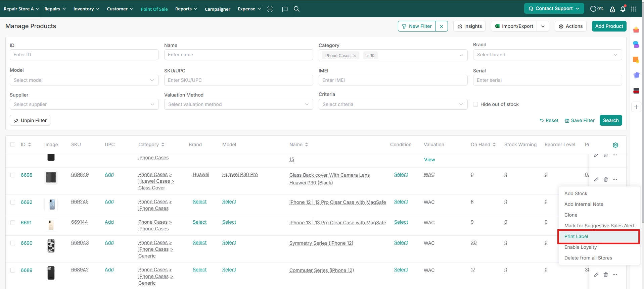
Task: Open the barcode scanner icon in top bar
Action: pyautogui.click(x=270, y=9)
